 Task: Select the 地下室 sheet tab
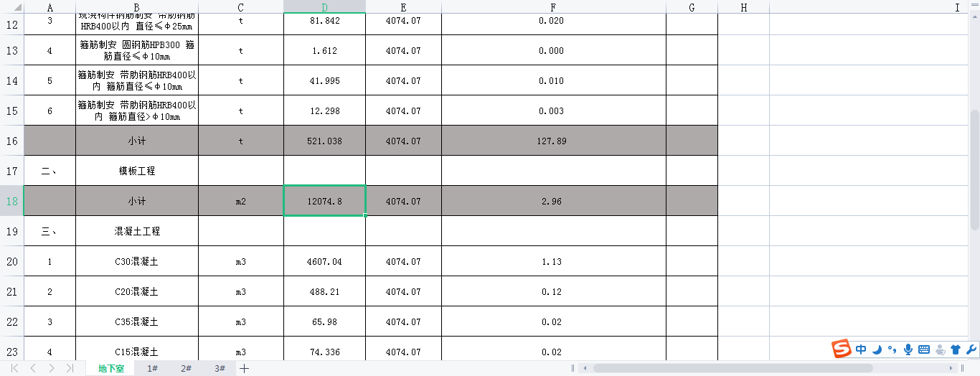pyautogui.click(x=111, y=368)
